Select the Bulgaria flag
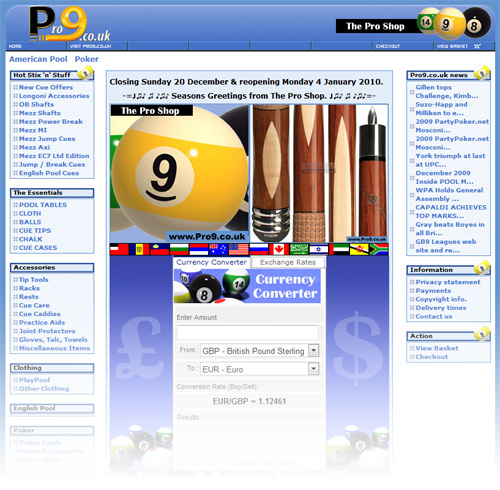500x490 pixels. [179, 249]
